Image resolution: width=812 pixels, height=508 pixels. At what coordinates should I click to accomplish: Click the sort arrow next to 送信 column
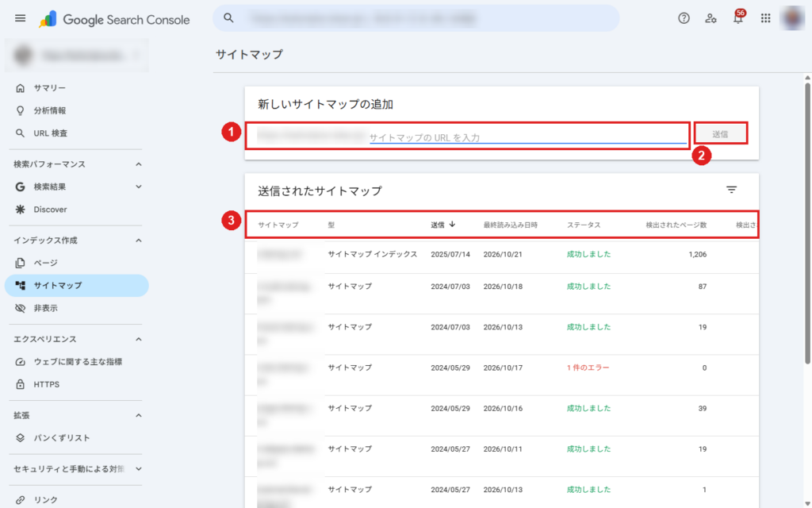tap(452, 225)
